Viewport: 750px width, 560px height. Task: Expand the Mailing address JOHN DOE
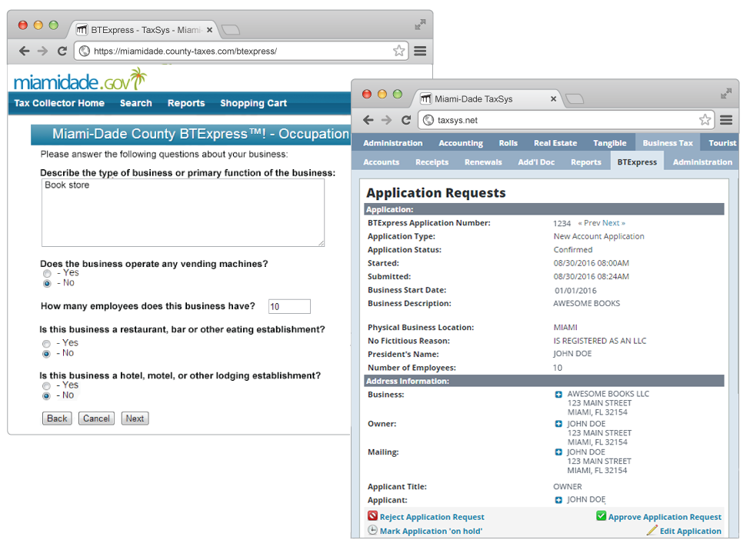click(x=558, y=452)
